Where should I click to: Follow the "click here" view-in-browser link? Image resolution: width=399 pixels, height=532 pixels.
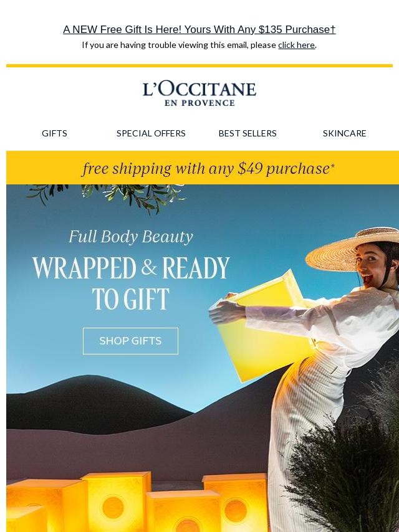coord(296,45)
